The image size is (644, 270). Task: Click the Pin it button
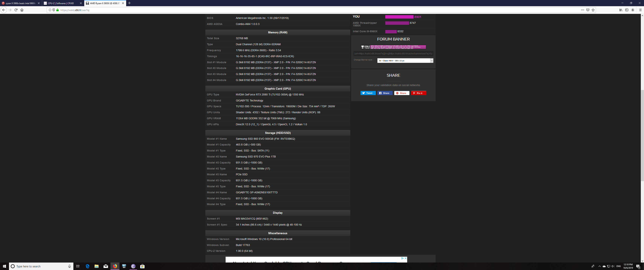click(x=418, y=93)
